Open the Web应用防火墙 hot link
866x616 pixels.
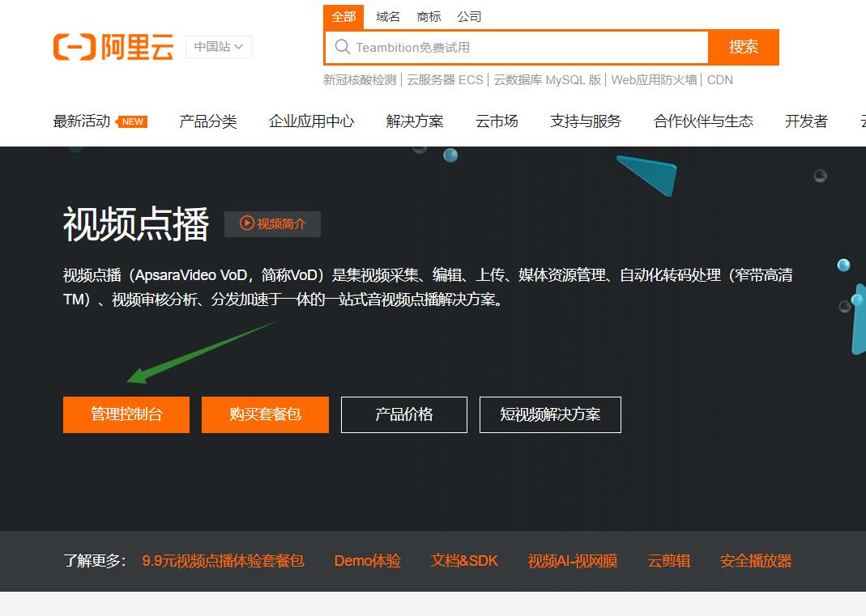654,80
